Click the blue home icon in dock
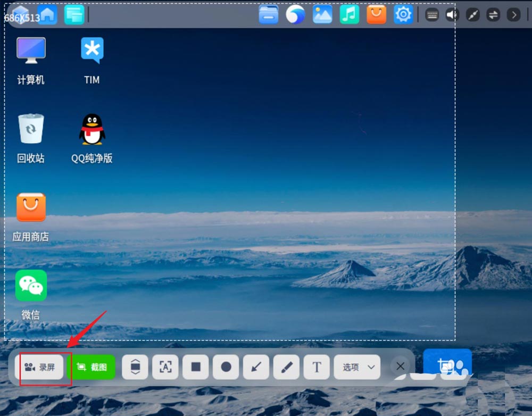The image size is (532, 416). pos(47,14)
